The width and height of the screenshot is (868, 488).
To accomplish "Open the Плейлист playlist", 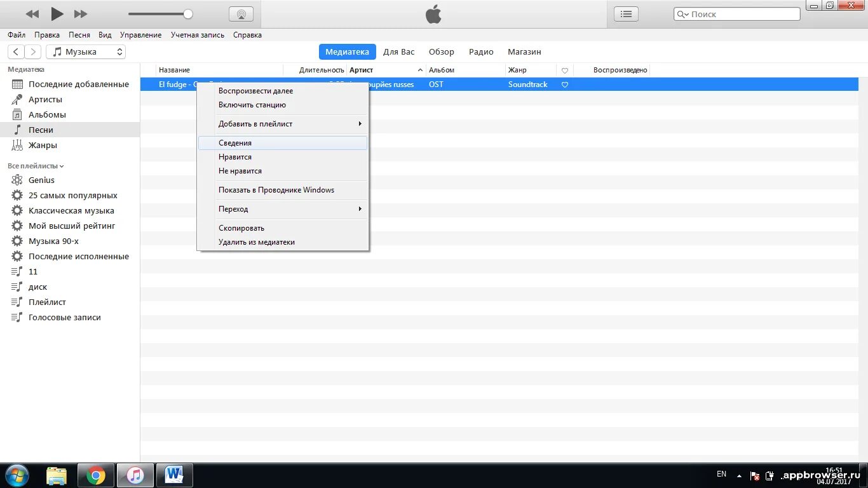I will click(70, 302).
